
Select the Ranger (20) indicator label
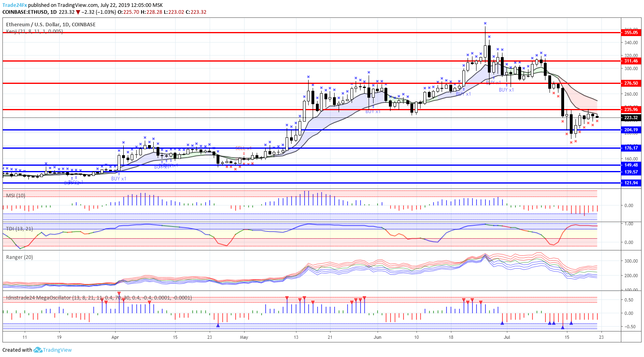tap(19, 257)
